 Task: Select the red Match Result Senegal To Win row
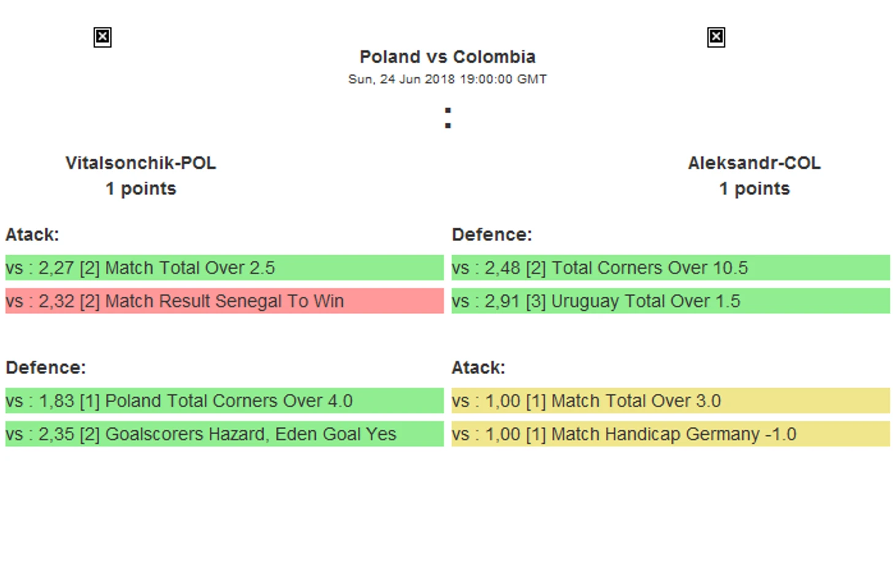click(224, 301)
